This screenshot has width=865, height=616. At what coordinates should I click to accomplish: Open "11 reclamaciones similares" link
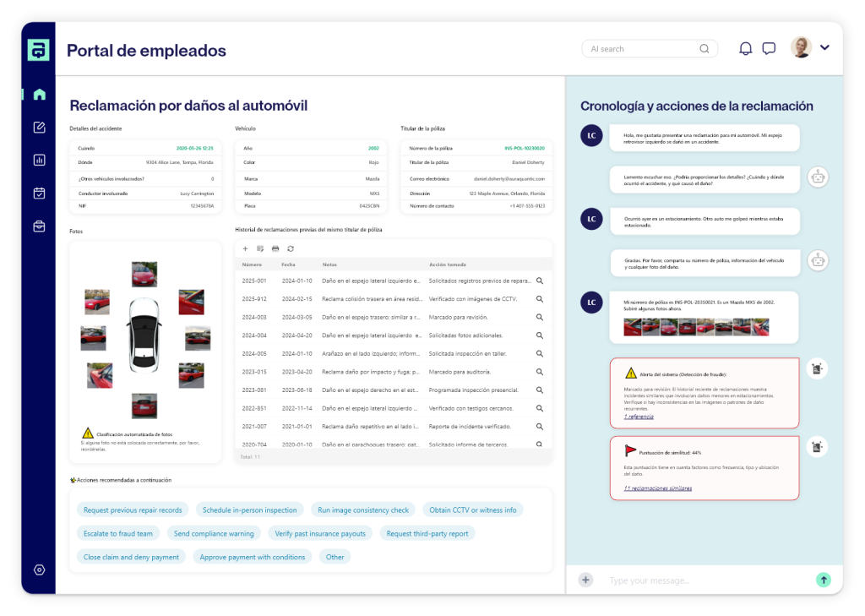pos(658,488)
